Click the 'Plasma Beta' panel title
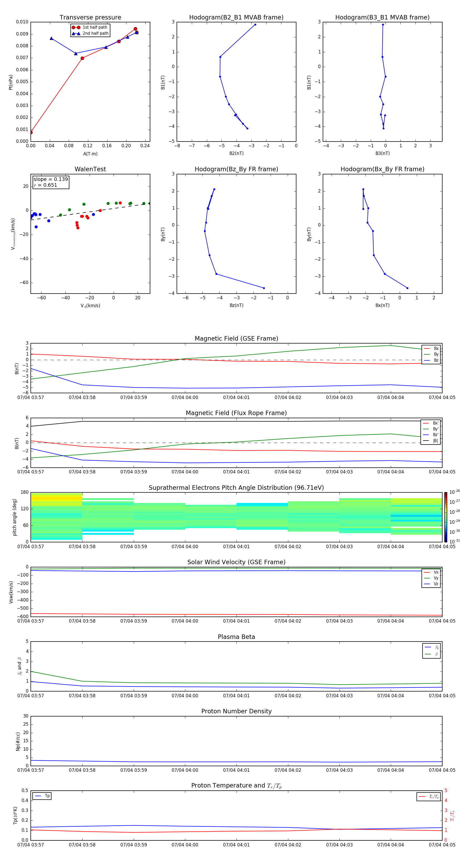 [236, 637]
